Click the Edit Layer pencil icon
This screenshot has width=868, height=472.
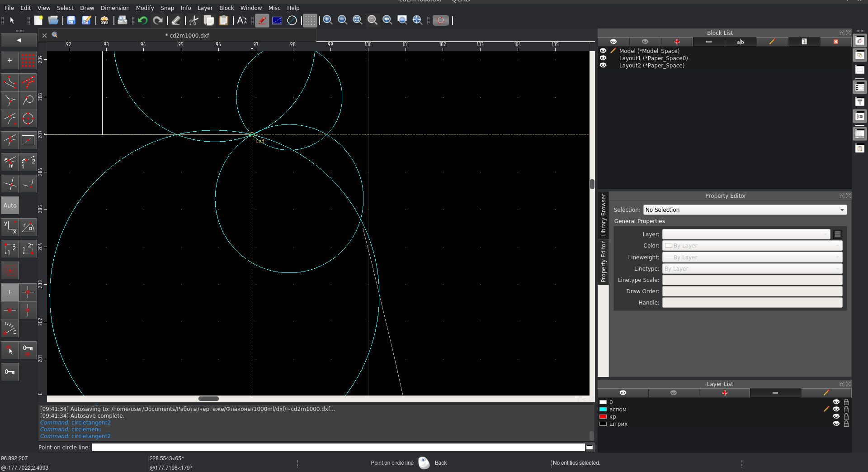pyautogui.click(x=826, y=393)
